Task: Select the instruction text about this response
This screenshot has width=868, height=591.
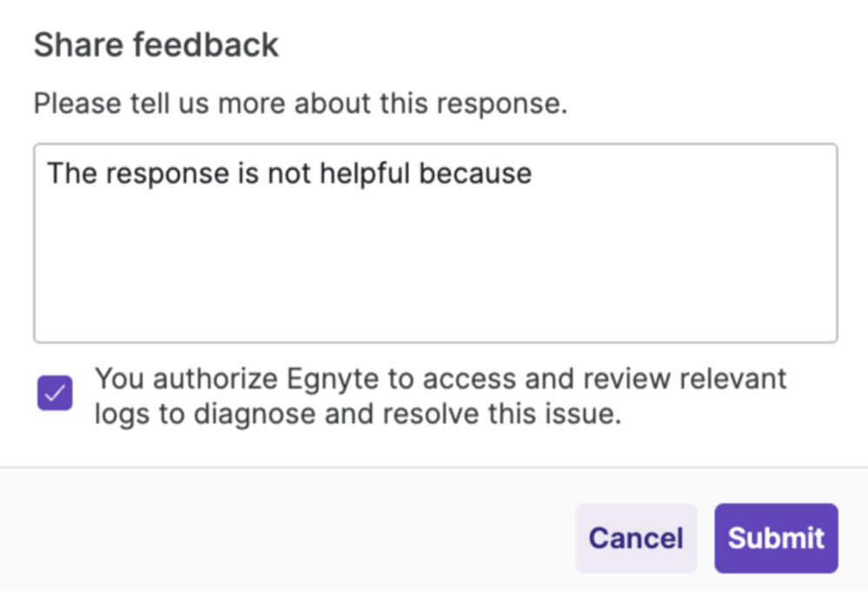Action: (300, 103)
